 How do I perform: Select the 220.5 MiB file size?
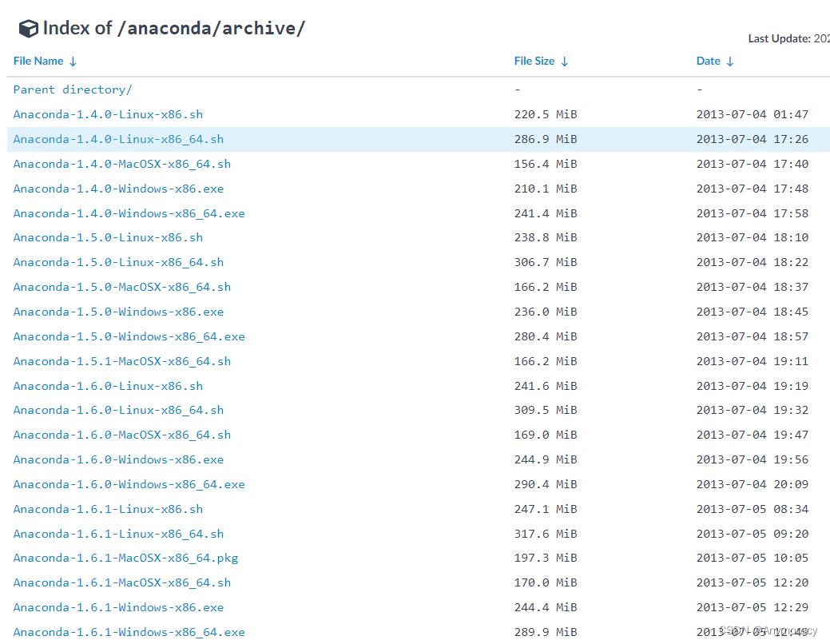(546, 114)
